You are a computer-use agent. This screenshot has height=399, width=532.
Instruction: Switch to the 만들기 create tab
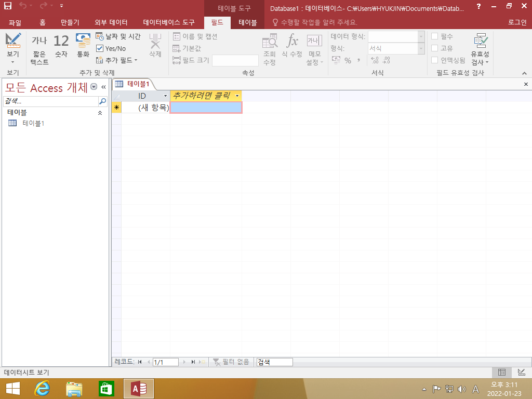pos(70,22)
